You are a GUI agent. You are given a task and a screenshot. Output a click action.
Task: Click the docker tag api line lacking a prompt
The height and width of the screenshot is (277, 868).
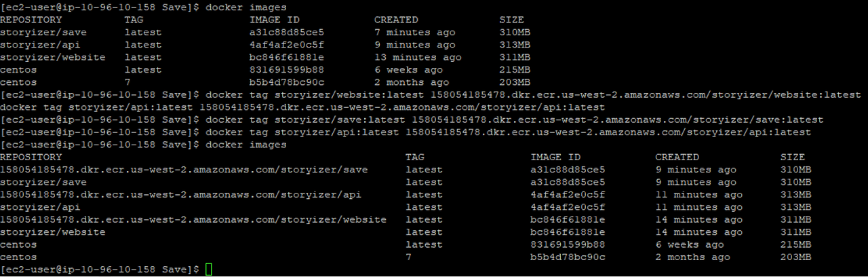302,107
